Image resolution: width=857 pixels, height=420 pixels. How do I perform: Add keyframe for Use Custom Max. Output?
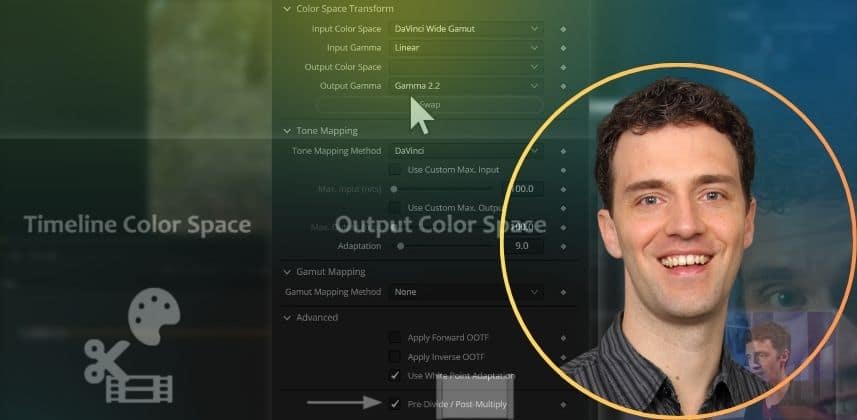tap(563, 208)
